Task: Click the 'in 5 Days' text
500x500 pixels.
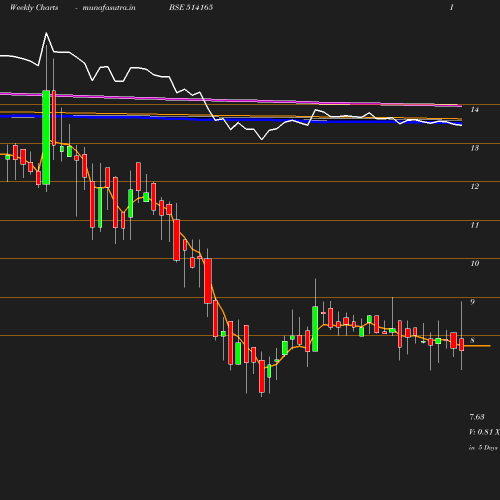Action: 483,448
